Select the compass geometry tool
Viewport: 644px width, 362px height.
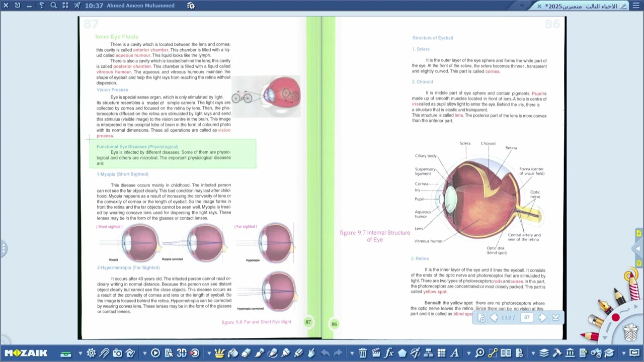[x=415, y=353]
